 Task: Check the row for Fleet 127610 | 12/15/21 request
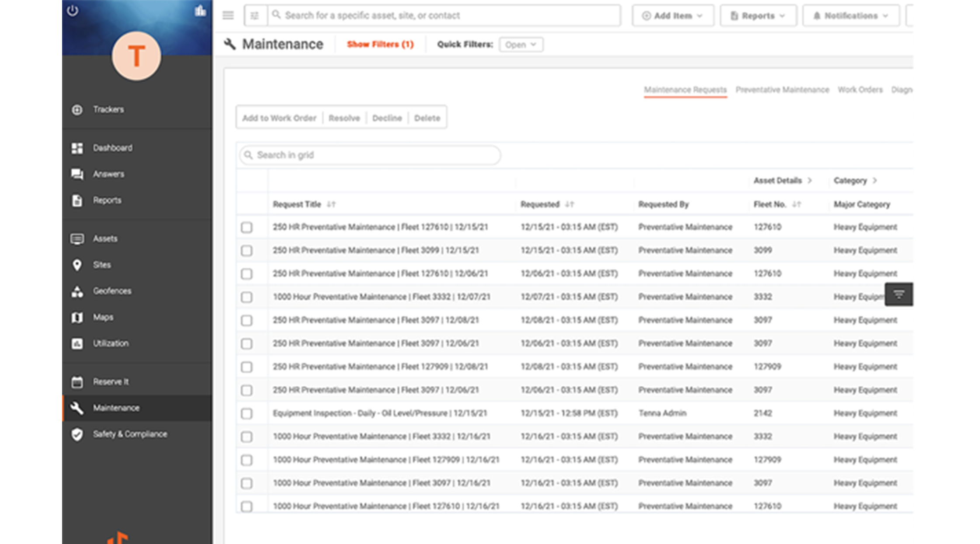pyautogui.click(x=247, y=227)
